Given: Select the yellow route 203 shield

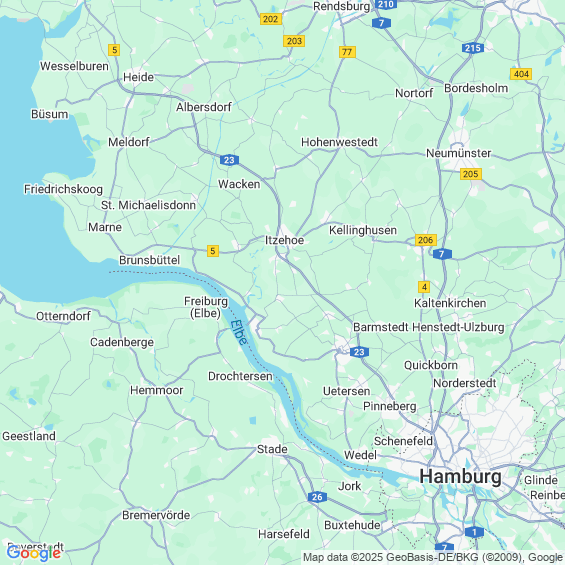Looking at the screenshot, I should coord(294,41).
